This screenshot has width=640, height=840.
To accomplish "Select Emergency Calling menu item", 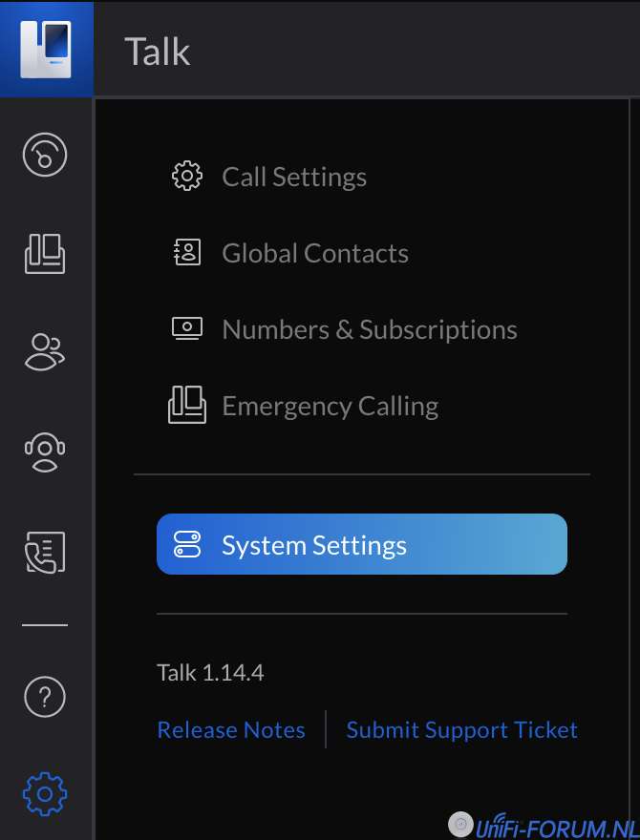I will (x=330, y=406).
